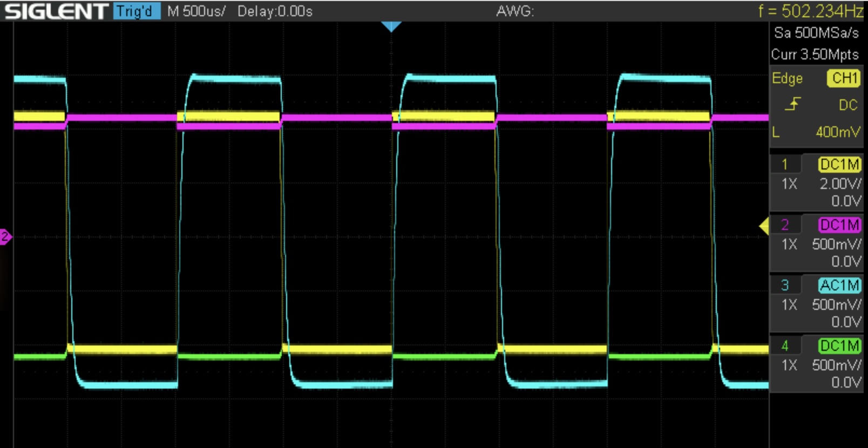
Task: Click channel 1 1X probe setting
Action: (789, 184)
